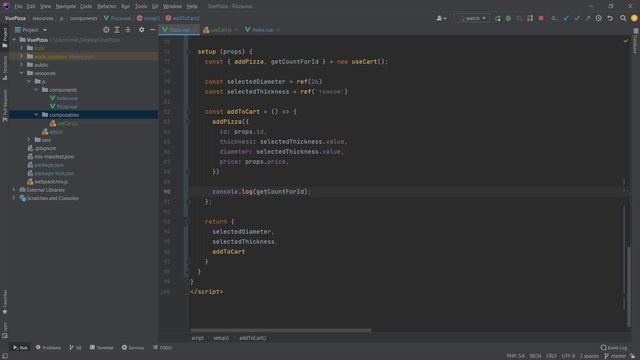Click the components breadcrumb in navigation bar
Image resolution: width=640 pixels, height=360 pixels.
click(x=83, y=18)
